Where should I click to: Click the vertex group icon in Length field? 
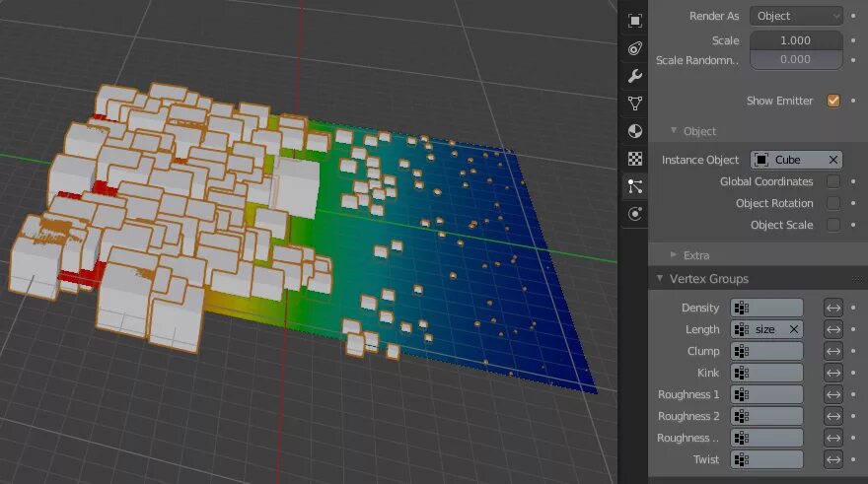click(741, 329)
